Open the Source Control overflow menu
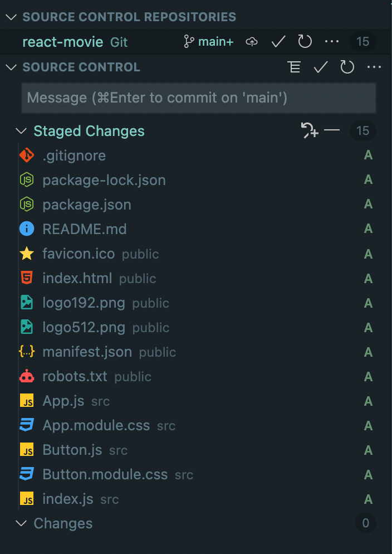Viewport: 392px width, 554px height. [374, 67]
